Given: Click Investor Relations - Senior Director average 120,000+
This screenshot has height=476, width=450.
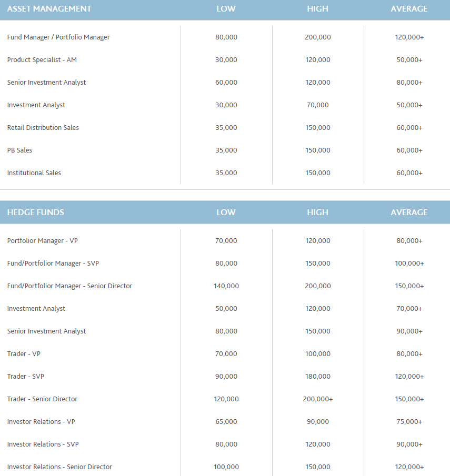Looking at the screenshot, I should click(409, 467).
